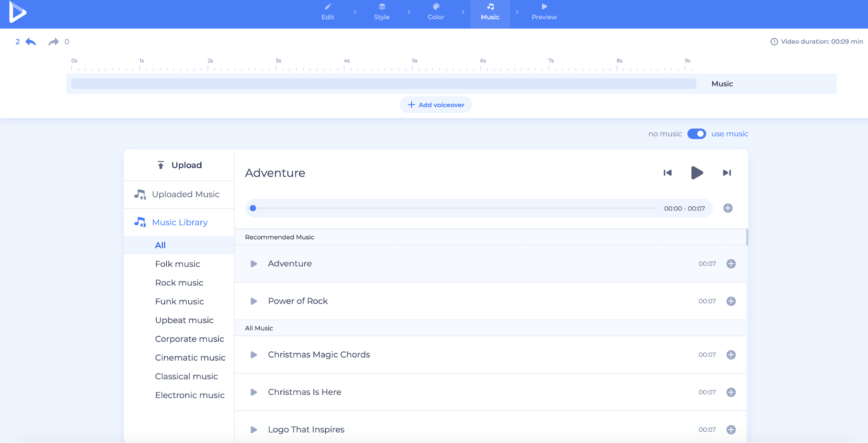The image size is (868, 443).
Task: Play the selected Adventure track
Action: click(696, 173)
